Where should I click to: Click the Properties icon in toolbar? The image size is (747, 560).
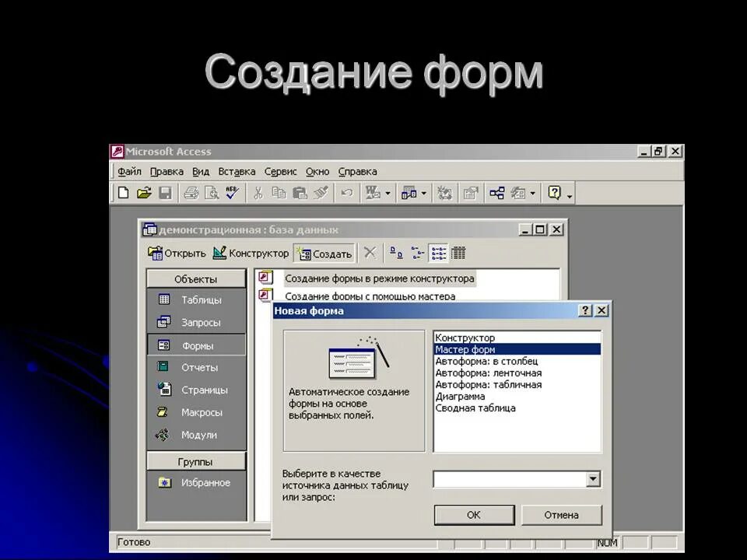[470, 193]
